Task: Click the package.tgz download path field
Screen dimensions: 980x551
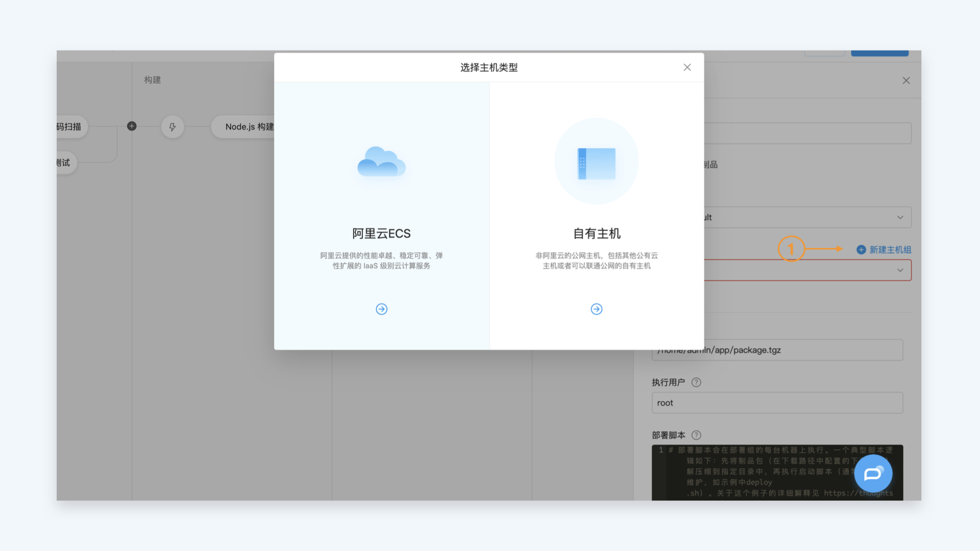Action: tap(777, 350)
